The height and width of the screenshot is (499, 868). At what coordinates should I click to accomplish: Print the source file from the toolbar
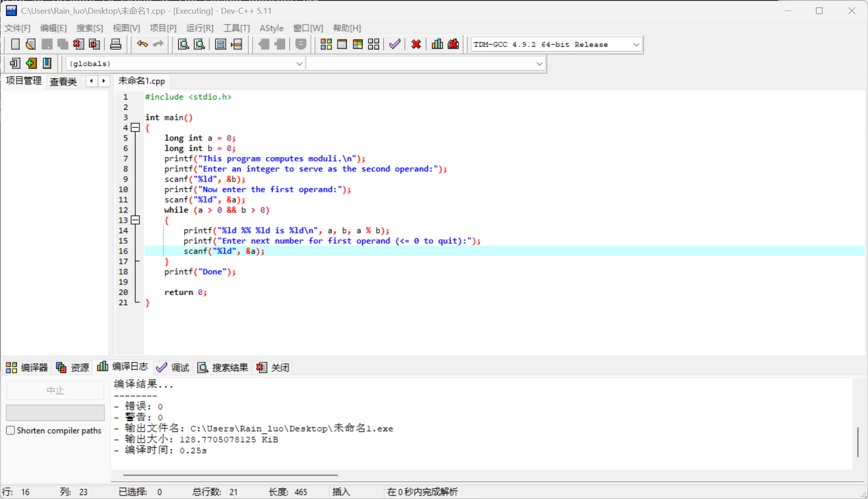[116, 44]
